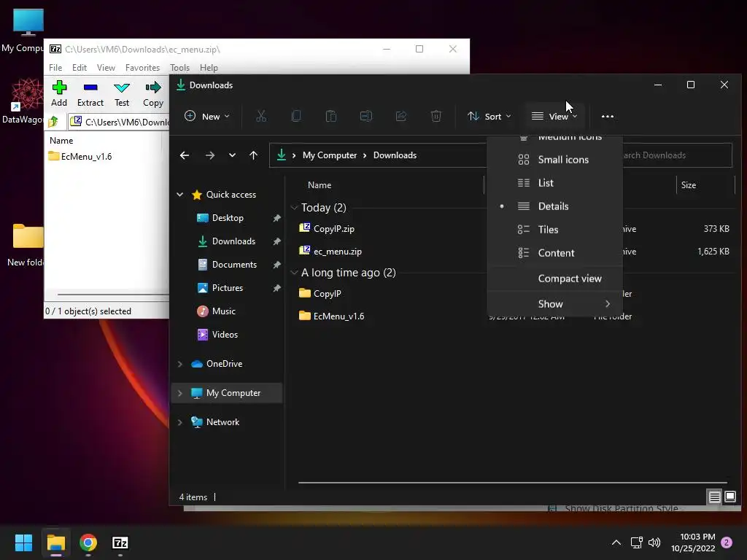
Task: Open the Favorites menu in 7-Zip
Action: [x=142, y=68]
